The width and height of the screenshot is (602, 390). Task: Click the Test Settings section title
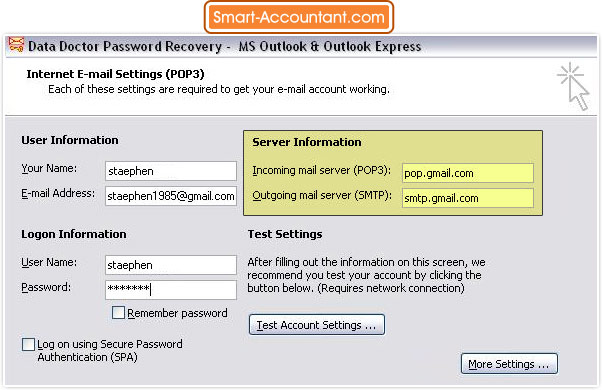coord(285,234)
